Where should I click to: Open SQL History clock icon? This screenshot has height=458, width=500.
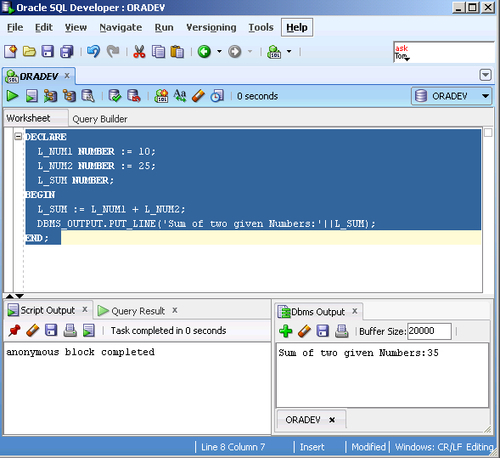217,96
